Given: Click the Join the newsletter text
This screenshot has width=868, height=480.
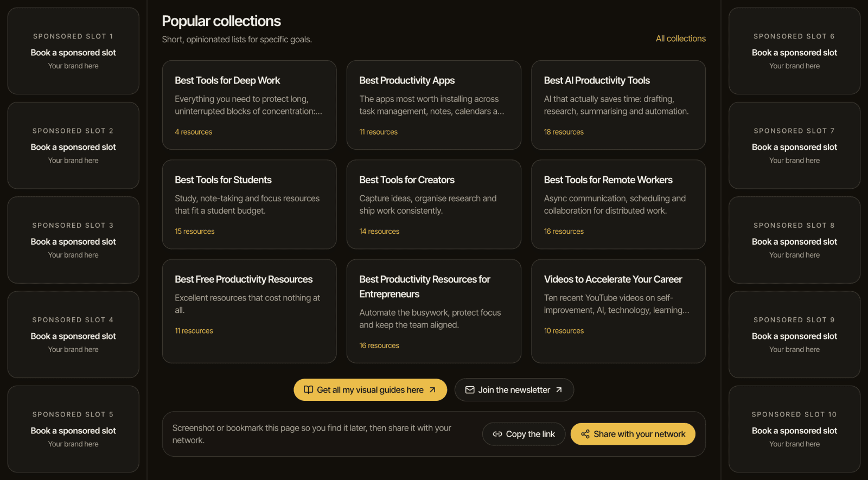Looking at the screenshot, I should (514, 390).
